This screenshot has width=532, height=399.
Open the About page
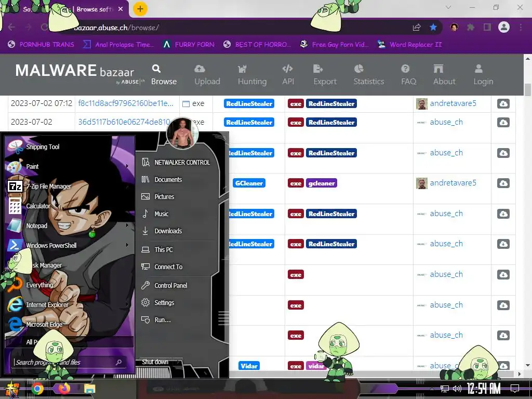click(x=444, y=75)
